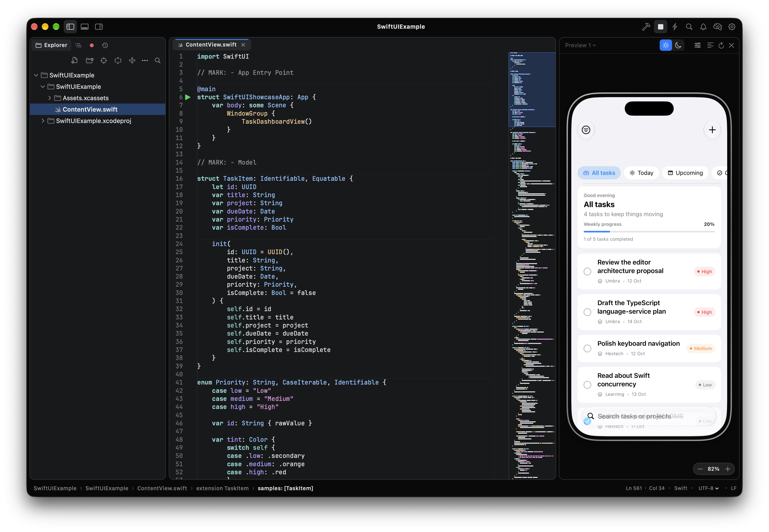The width and height of the screenshot is (769, 532).
Task: Select the Upcoming filter chip
Action: pos(685,173)
